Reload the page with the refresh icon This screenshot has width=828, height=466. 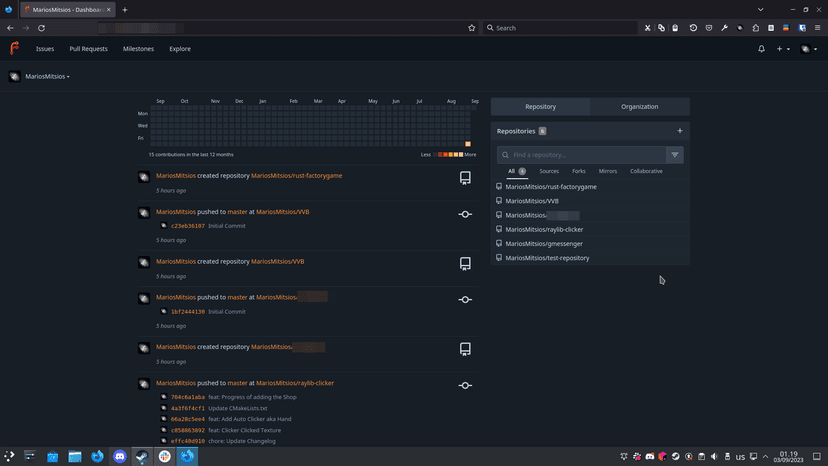(x=41, y=28)
